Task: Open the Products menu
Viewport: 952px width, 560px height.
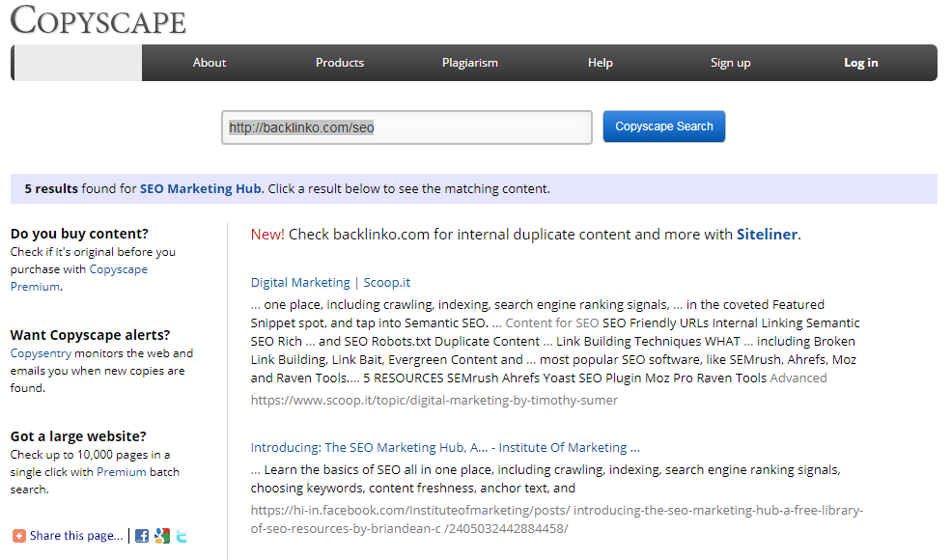Action: [x=340, y=63]
